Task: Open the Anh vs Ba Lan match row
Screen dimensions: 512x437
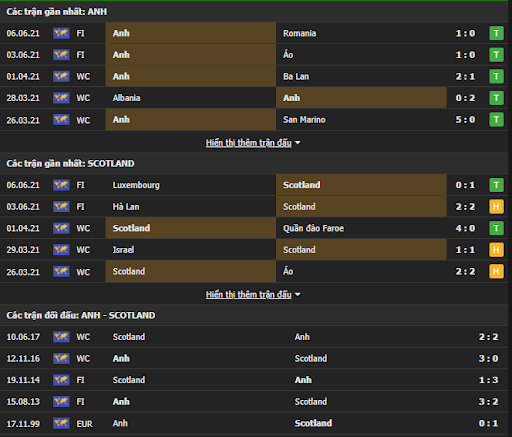Action: (254, 76)
